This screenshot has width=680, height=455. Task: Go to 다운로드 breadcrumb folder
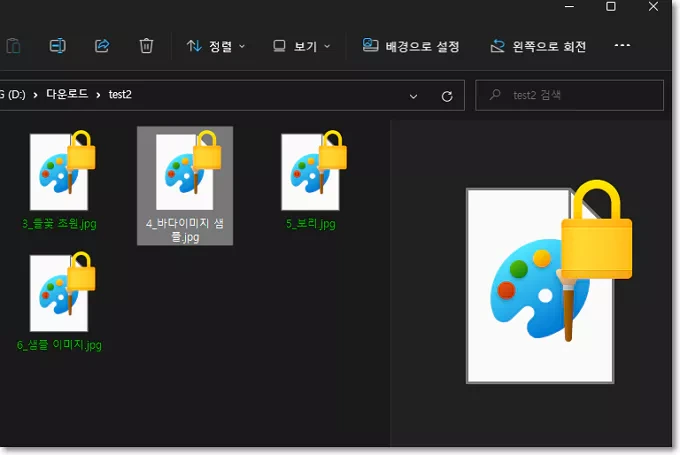pos(67,94)
